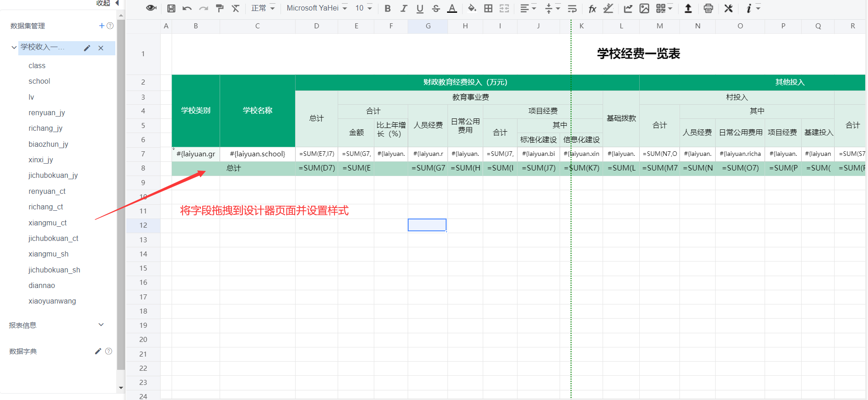Save the report with the floppy icon
This screenshot has height=400, width=868.
pyautogui.click(x=171, y=8)
